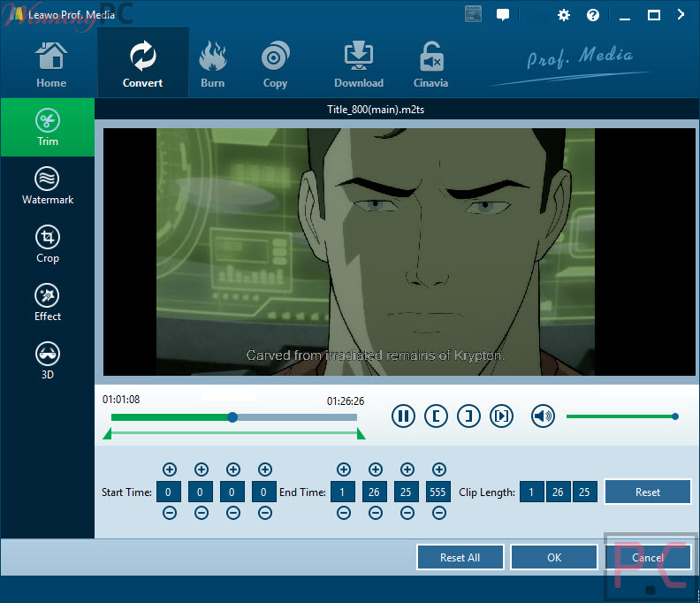Click the End Time milliseconds field 555
Viewport: 700px width, 603px height.
[x=438, y=492]
